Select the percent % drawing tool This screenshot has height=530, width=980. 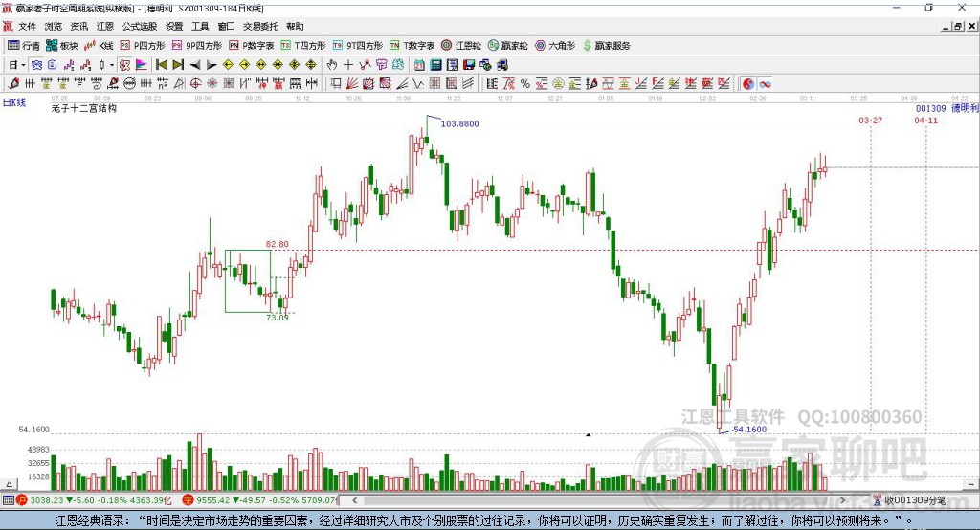525,84
